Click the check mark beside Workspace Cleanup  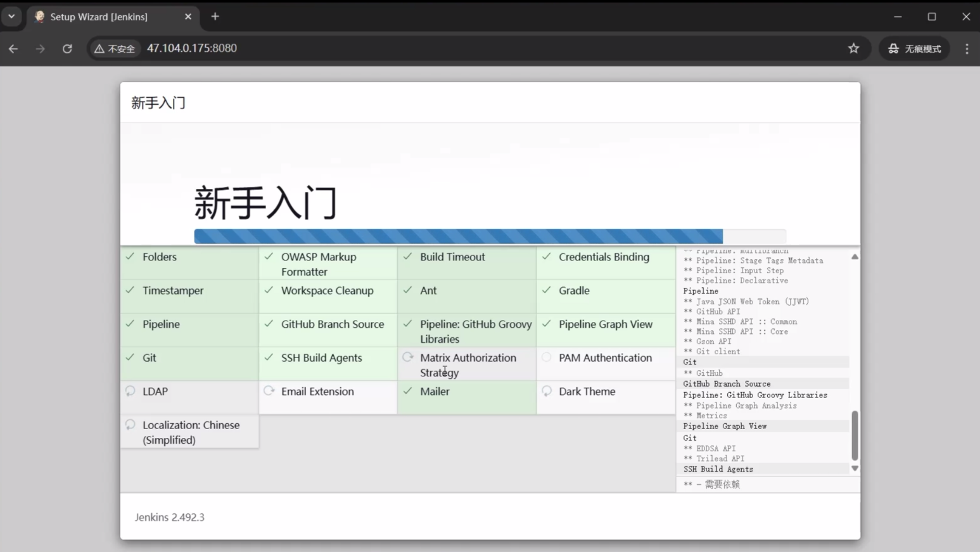(x=269, y=290)
